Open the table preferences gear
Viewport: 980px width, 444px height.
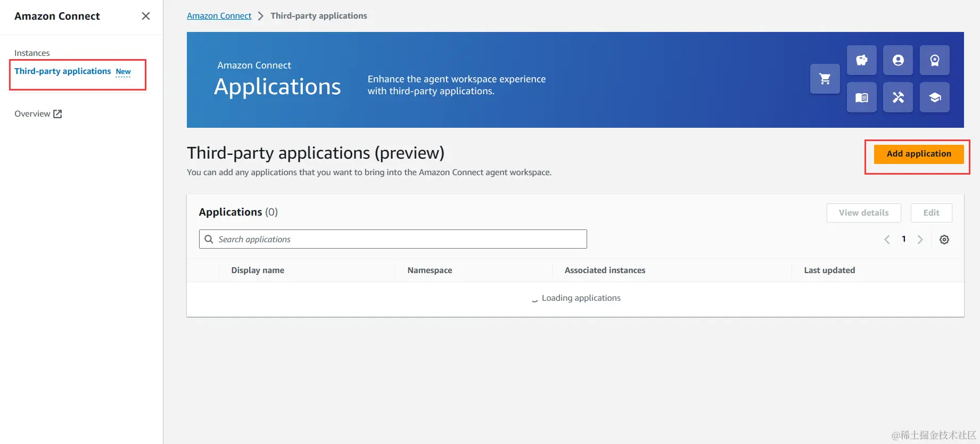(x=944, y=240)
